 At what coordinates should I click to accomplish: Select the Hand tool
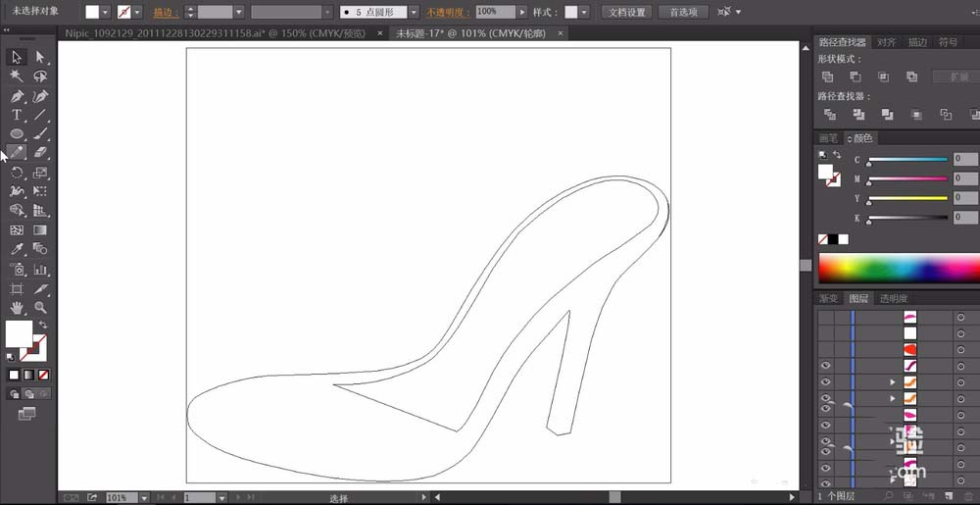tap(17, 308)
